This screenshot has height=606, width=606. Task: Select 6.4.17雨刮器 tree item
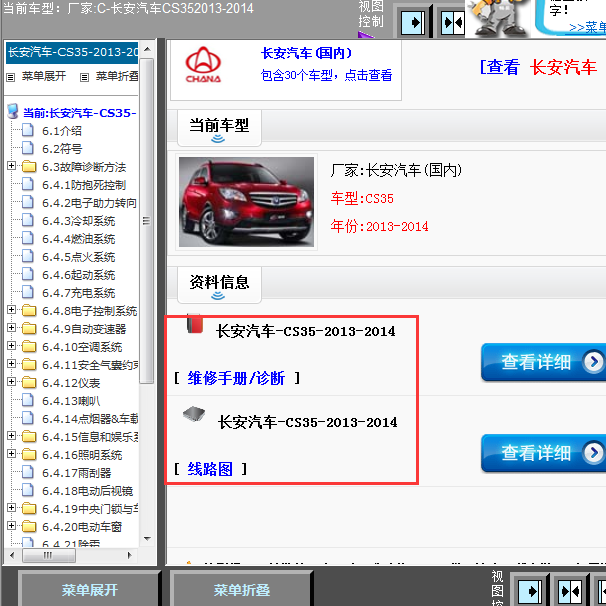tap(77, 473)
